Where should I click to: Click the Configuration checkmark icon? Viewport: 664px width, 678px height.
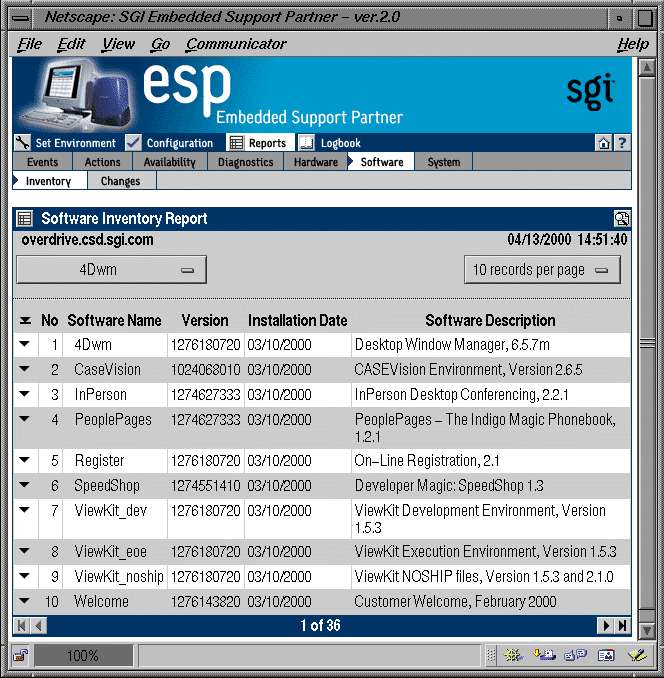[x=133, y=143]
